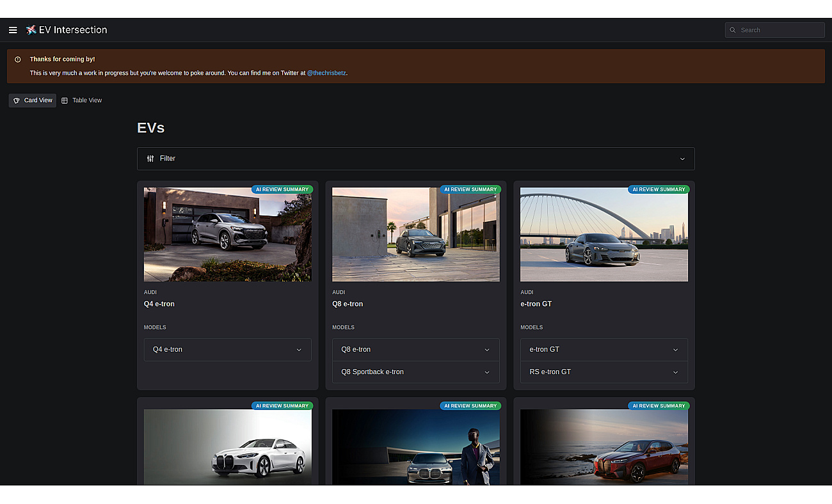This screenshot has height=504, width=832.
Task: Click the Card View icon
Action: pos(17,100)
